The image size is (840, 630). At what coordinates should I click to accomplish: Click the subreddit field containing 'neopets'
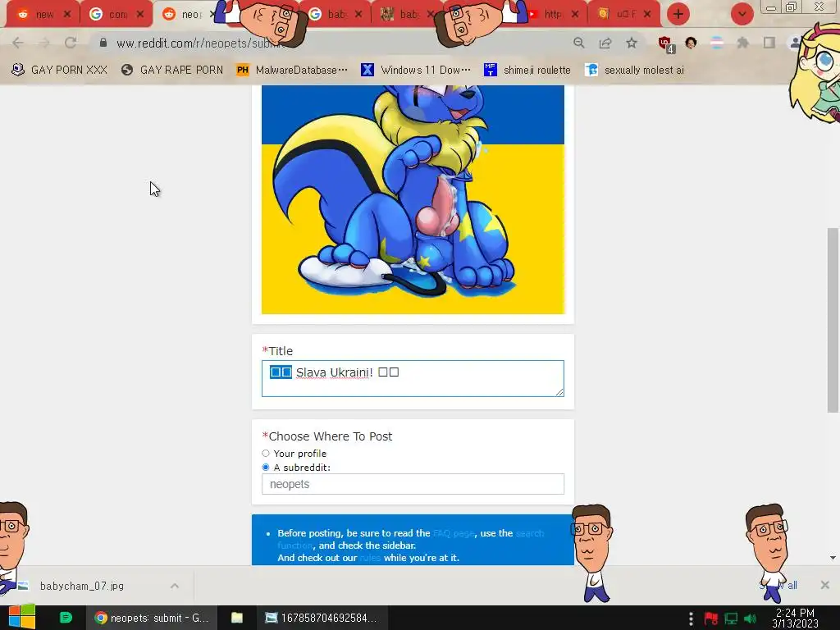pyautogui.click(x=413, y=484)
